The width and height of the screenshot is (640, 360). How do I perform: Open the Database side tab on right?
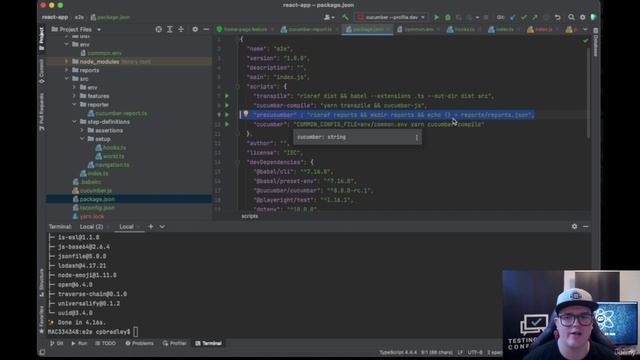[596, 43]
